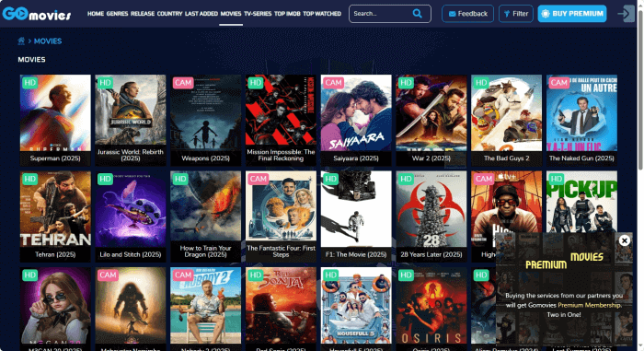Click the search magnifier icon
Image resolution: width=644 pixels, height=351 pixels.
coord(418,14)
